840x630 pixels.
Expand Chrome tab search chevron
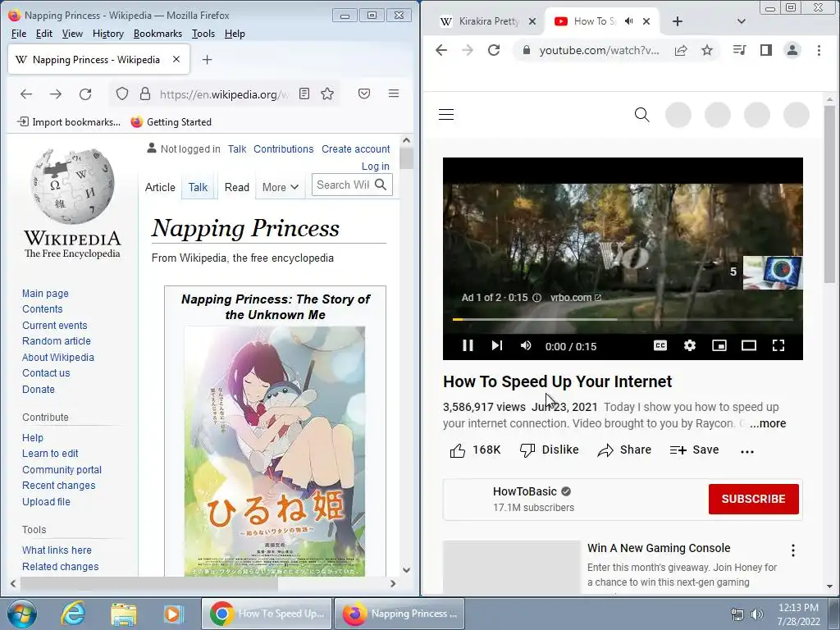point(742,21)
